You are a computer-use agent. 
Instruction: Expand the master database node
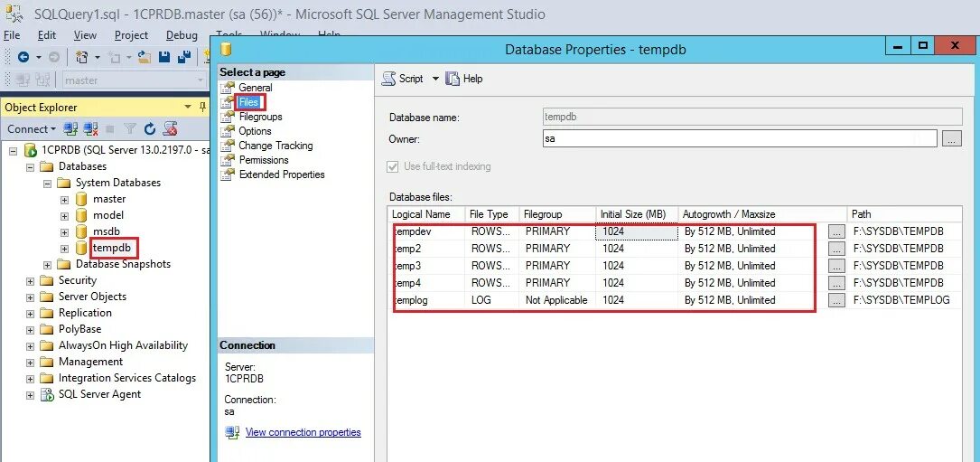coord(64,200)
